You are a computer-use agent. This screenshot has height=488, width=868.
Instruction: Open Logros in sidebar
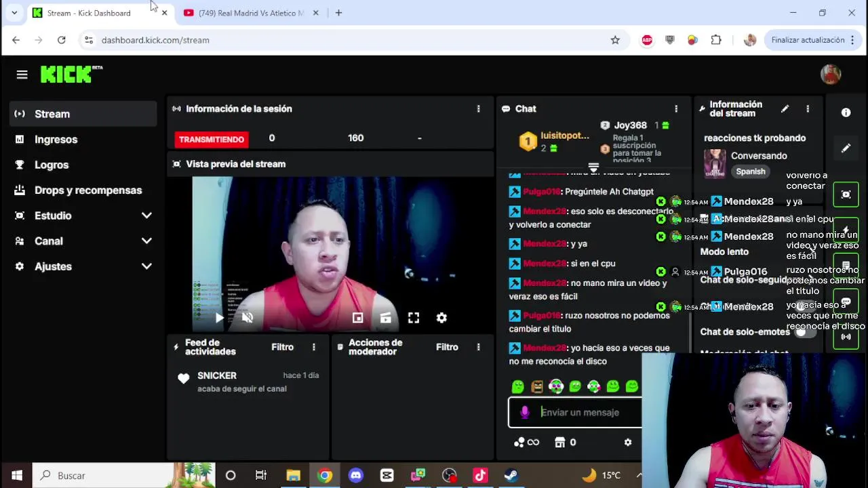[x=83, y=165]
